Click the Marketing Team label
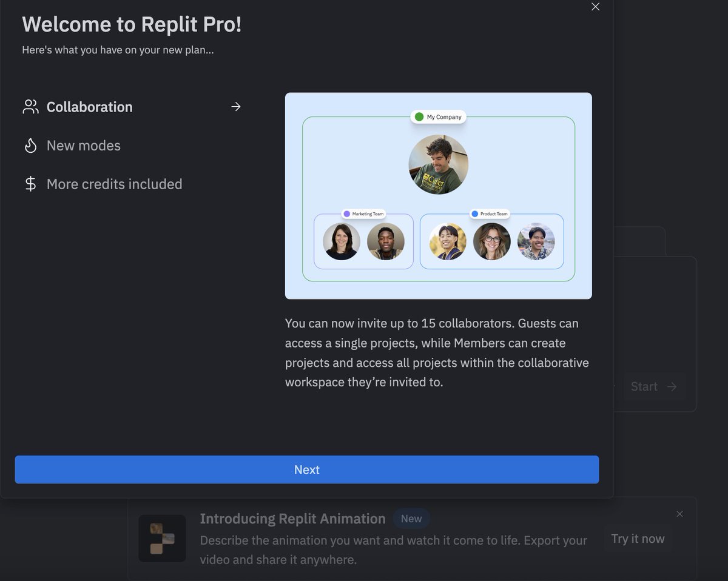 click(x=363, y=213)
